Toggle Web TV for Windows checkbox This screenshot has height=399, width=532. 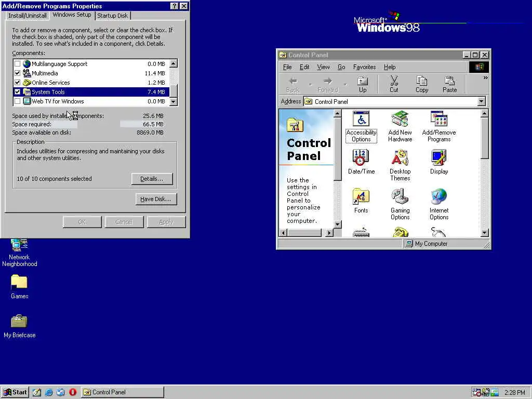click(17, 101)
